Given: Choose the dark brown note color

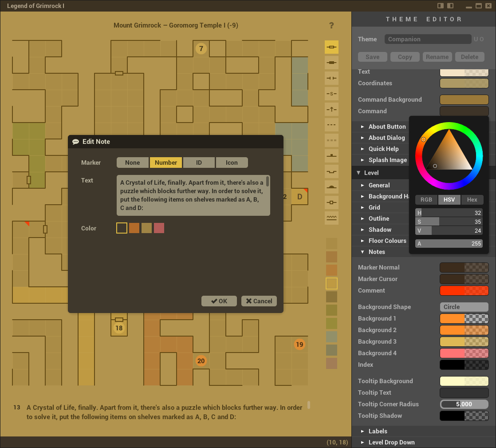Looking at the screenshot, I should point(122,228).
